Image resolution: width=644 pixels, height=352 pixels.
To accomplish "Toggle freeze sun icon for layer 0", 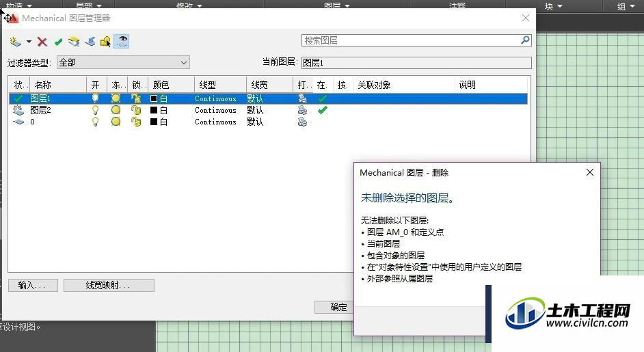I will click(116, 122).
